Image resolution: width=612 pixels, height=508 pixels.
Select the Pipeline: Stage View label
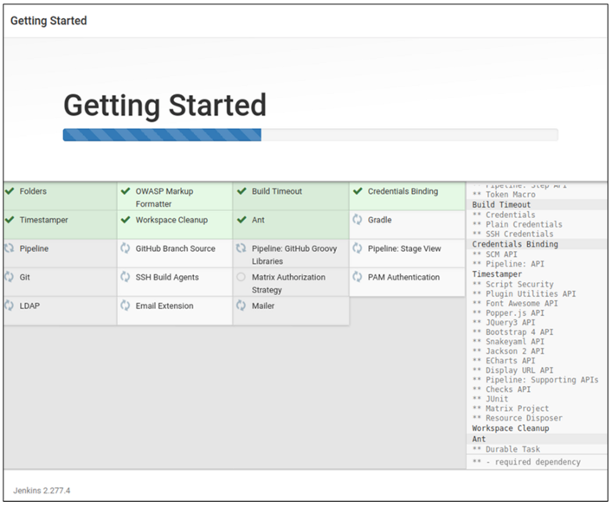(404, 249)
